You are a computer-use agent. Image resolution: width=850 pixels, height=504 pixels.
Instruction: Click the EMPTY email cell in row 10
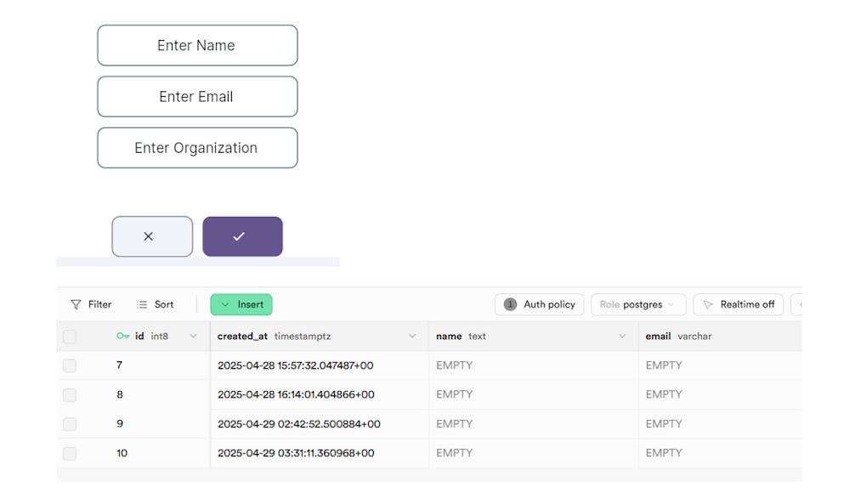click(720, 453)
